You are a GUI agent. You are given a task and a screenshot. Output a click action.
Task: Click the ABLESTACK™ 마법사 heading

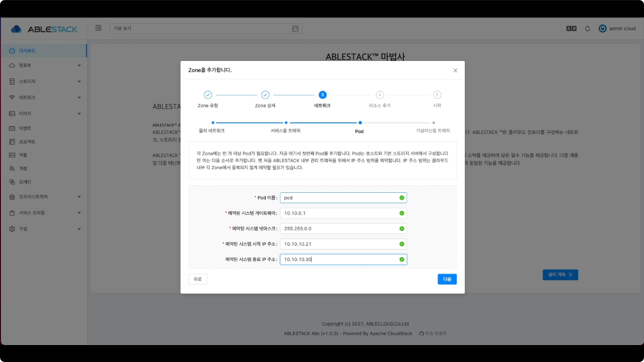[x=366, y=57]
